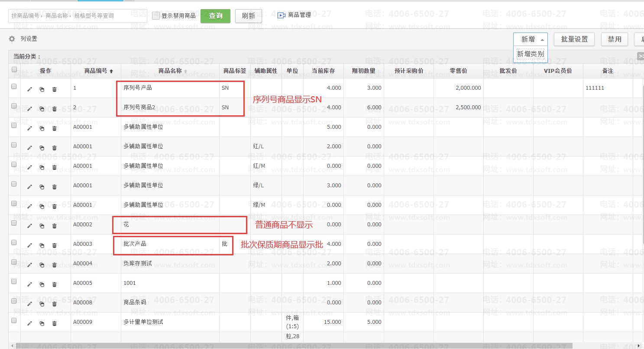Click the product search input field
The height and width of the screenshot is (349, 644).
click(x=77, y=16)
